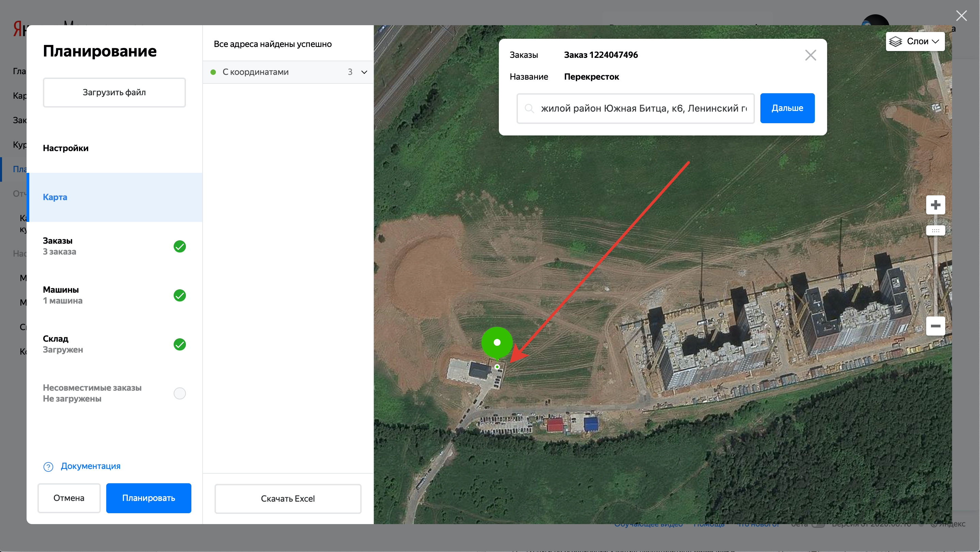Close the planning dialog with top-right X
Image resolution: width=980 pixels, height=552 pixels.
(961, 16)
